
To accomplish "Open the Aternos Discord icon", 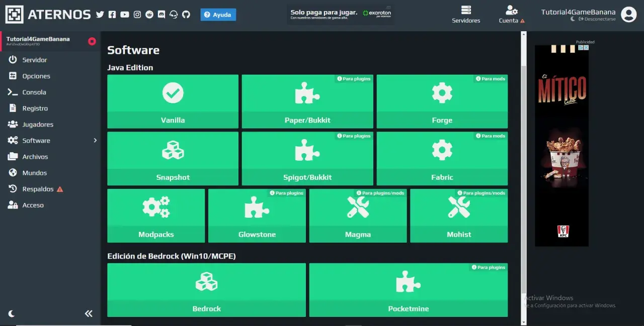I will click(162, 15).
